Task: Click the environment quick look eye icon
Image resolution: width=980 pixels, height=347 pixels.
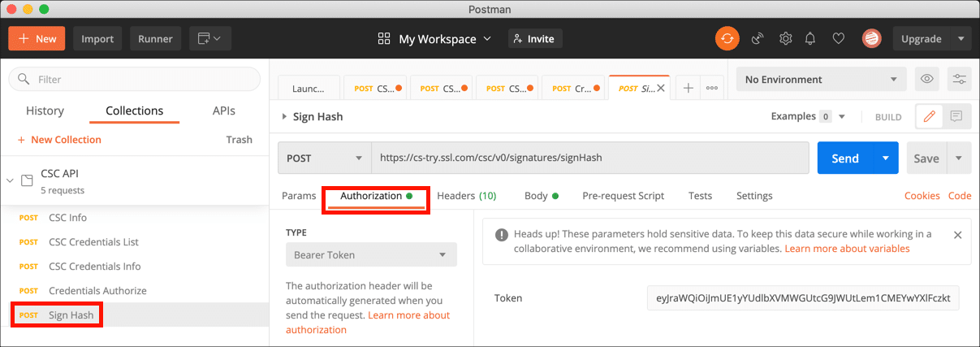Action: tap(926, 80)
